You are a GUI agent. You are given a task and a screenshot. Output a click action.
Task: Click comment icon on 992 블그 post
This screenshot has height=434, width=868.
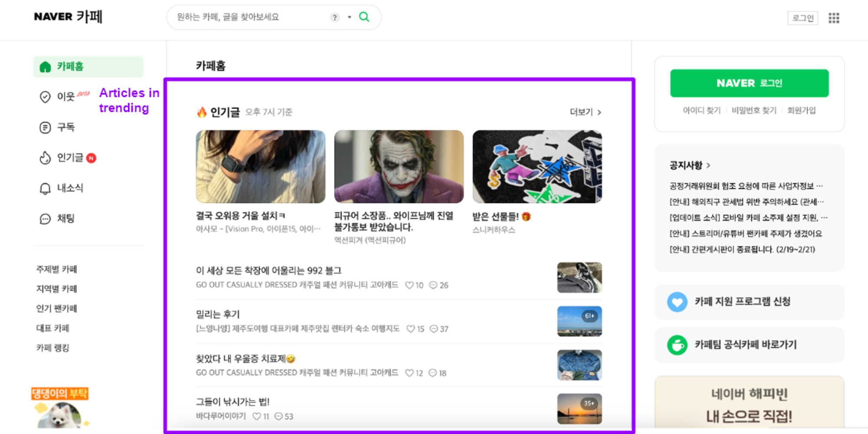(433, 285)
